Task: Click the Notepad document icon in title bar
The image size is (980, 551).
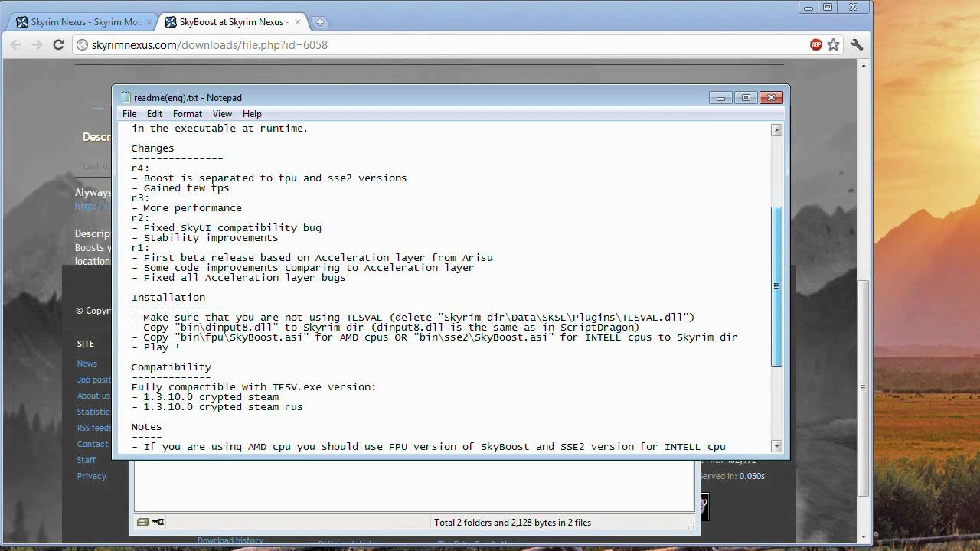Action: pos(126,97)
